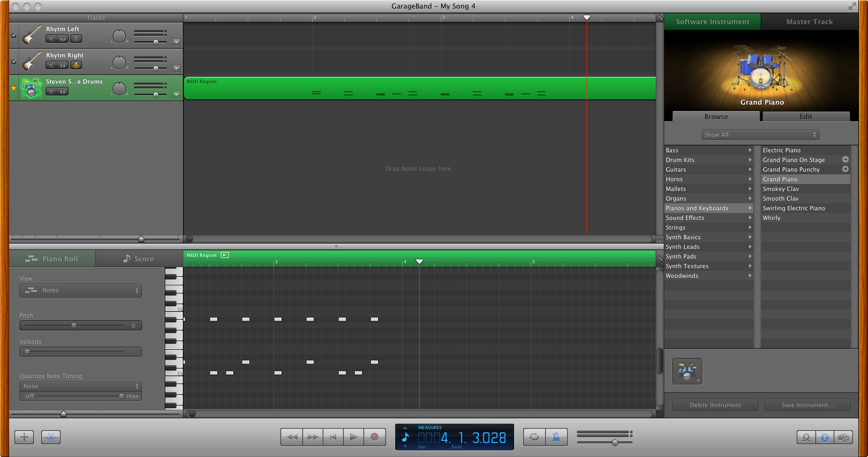868x457 pixels.
Task: Solo the Steven Drums track
Action: tap(63, 91)
